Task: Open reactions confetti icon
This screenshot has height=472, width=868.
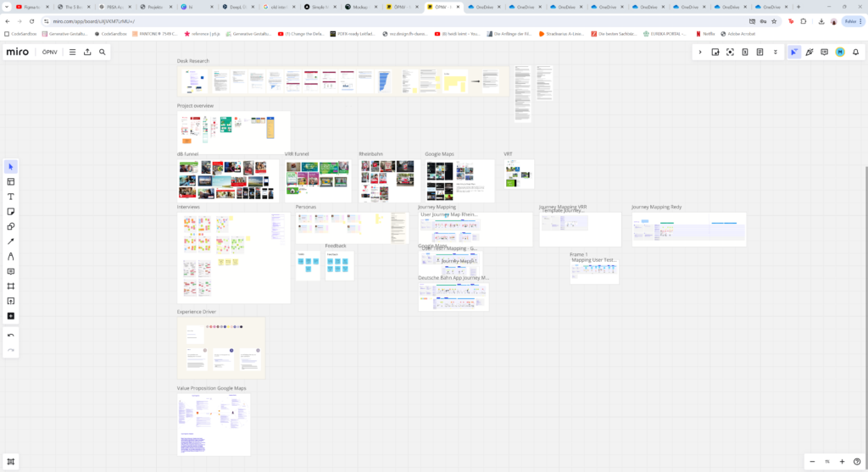Action: (x=810, y=52)
